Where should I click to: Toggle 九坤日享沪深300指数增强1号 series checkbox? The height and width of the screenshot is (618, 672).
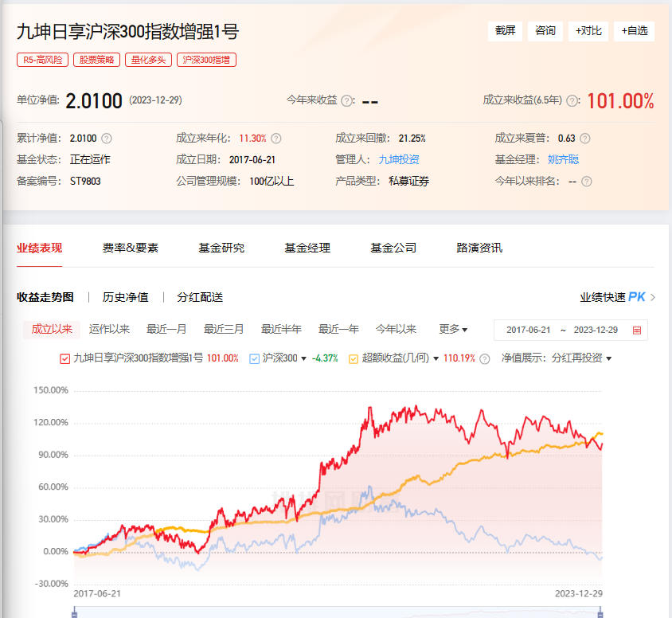64,358
